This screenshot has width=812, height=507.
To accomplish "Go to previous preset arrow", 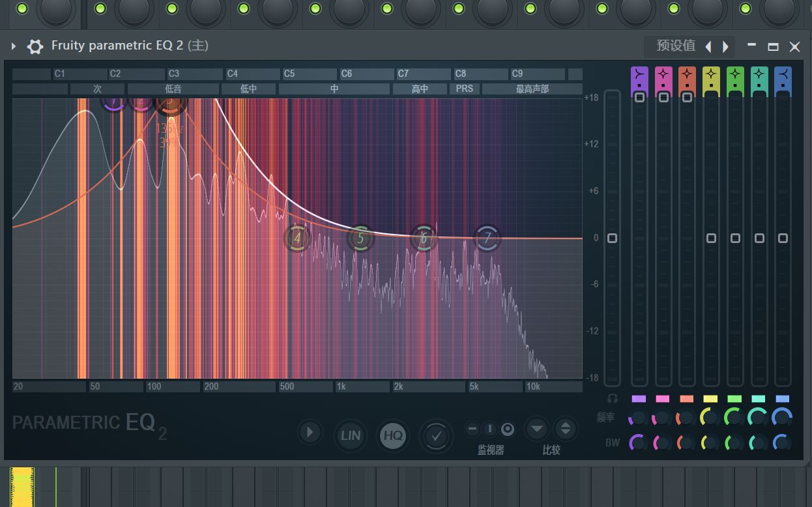I will 708,47.
